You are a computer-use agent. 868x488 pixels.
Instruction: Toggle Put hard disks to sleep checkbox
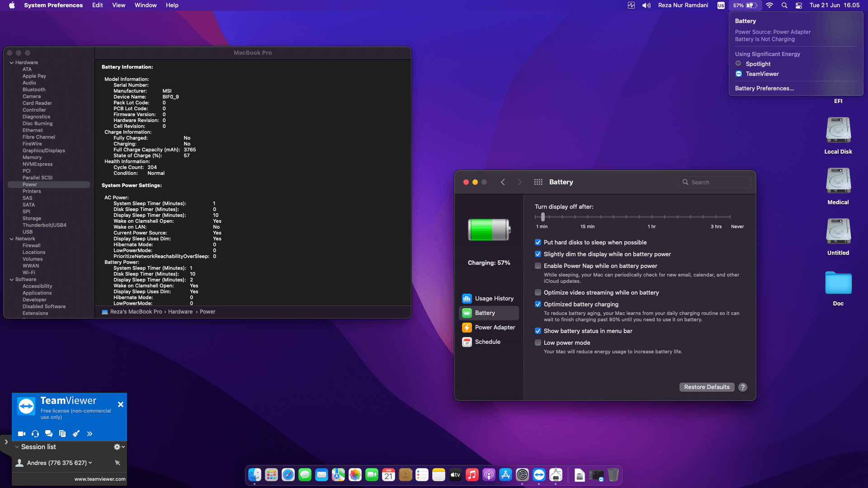(538, 243)
